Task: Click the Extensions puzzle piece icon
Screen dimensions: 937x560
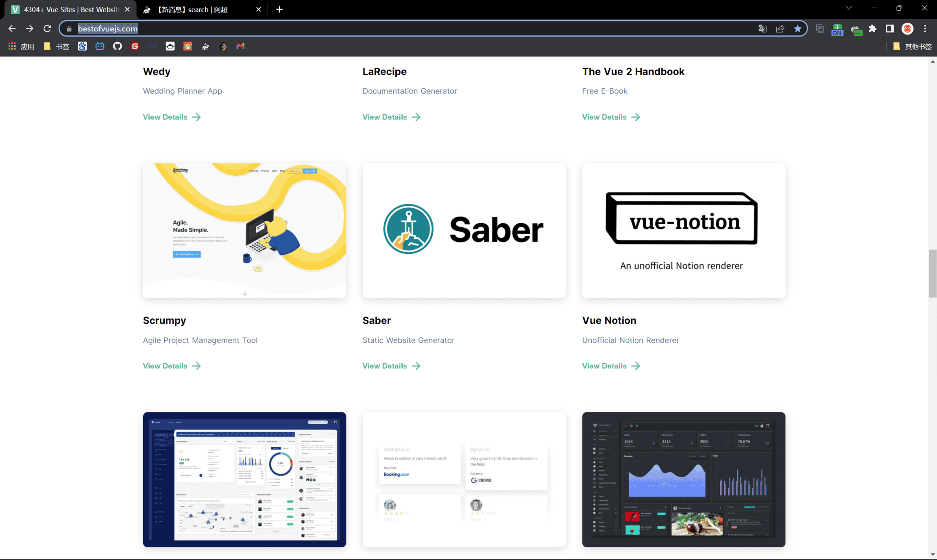Action: tap(873, 29)
